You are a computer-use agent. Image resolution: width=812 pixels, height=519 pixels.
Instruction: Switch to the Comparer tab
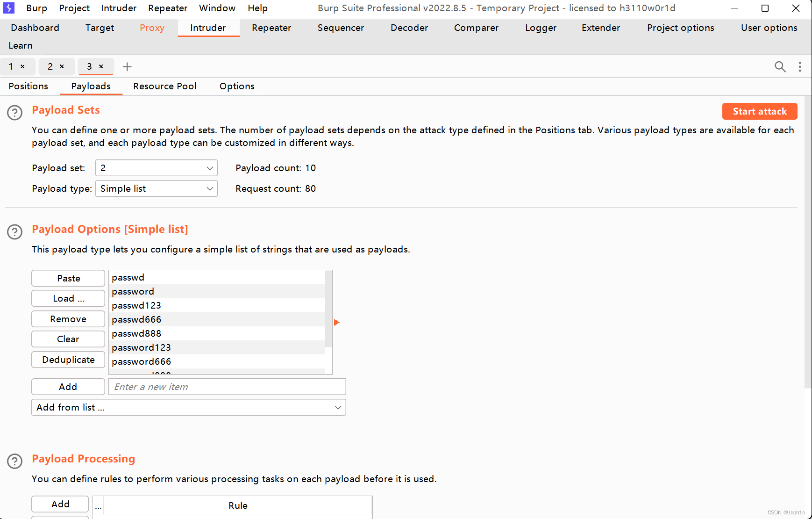click(476, 28)
